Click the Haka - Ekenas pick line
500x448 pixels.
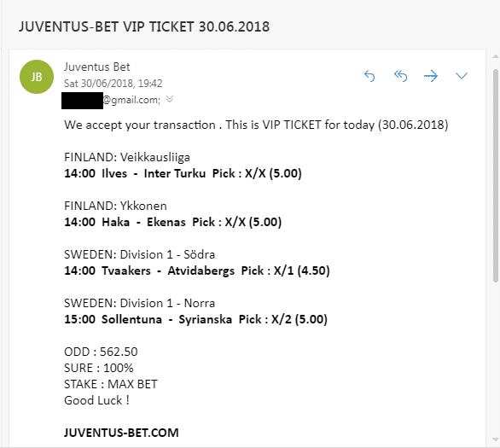tap(173, 222)
